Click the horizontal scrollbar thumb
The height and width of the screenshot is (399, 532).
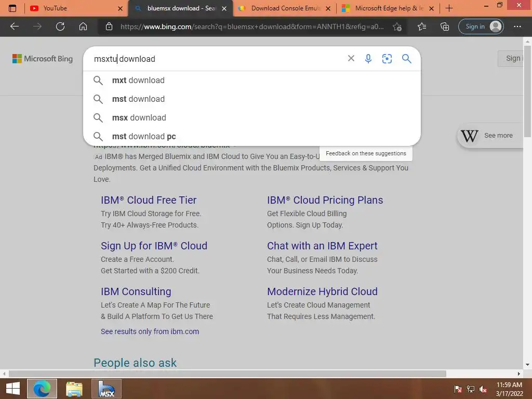(x=228, y=374)
